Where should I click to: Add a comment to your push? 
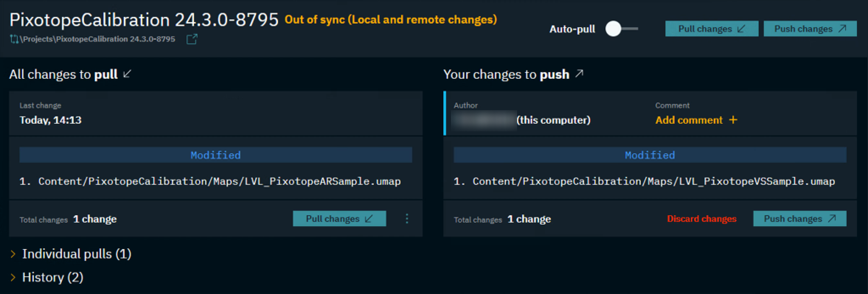click(x=689, y=120)
